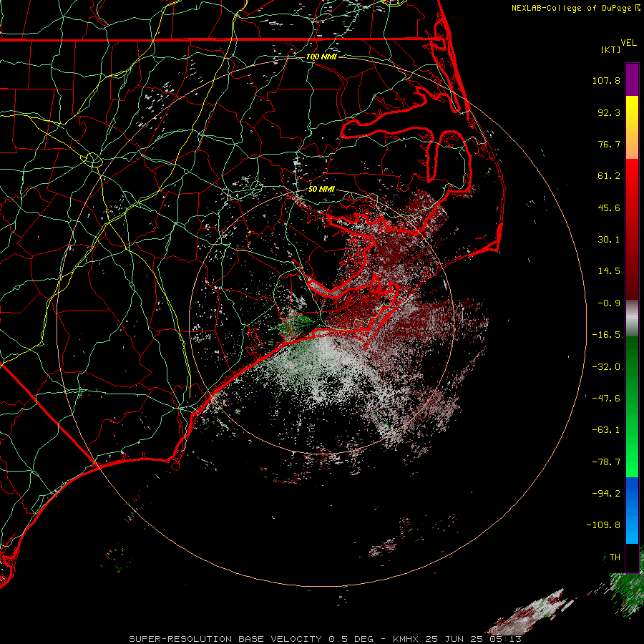644x644 pixels.
Task: Select the 14.5 scale value
Action: [609, 271]
